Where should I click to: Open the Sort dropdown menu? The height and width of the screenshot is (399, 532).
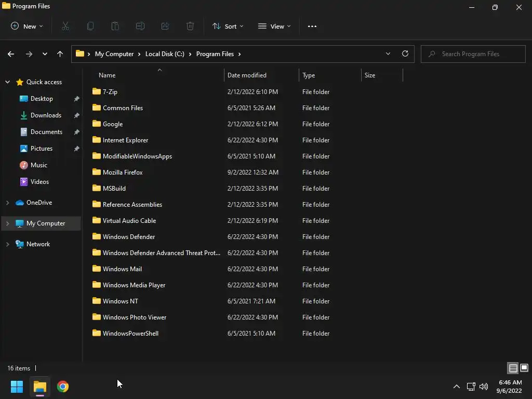[x=228, y=26]
